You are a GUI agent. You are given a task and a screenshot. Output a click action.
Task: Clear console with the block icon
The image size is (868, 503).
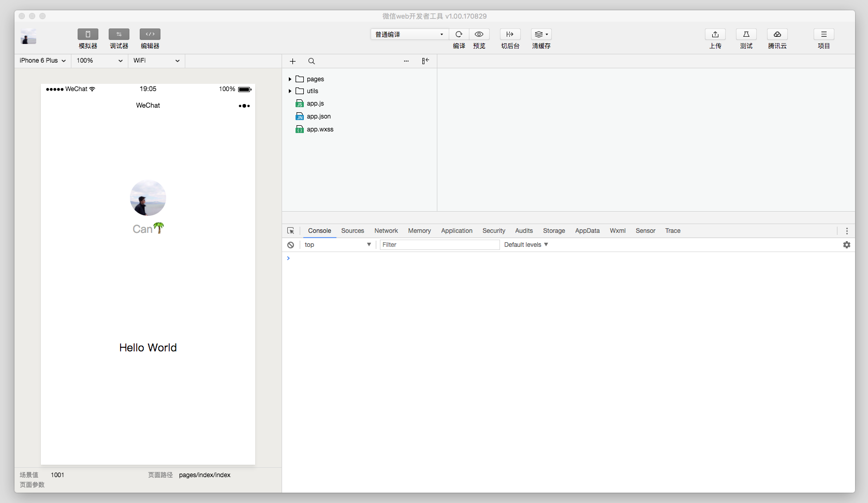[291, 245]
